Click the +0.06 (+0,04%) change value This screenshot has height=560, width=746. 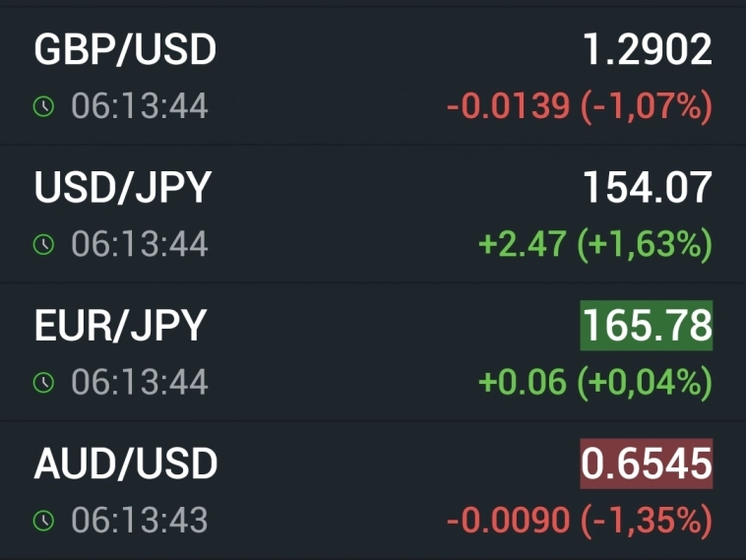click(594, 382)
